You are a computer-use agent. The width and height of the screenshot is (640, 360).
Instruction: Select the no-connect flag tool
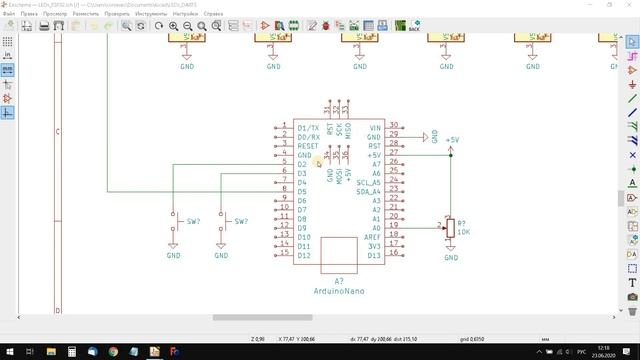(632, 155)
